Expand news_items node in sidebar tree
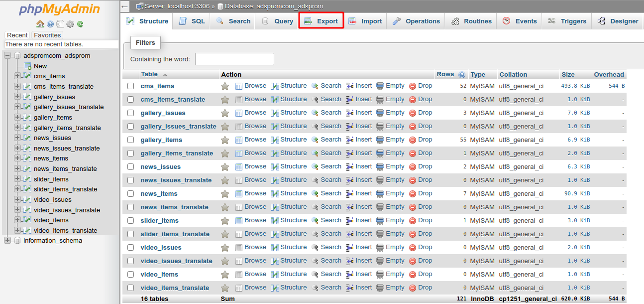Viewport: 644px width, 304px height. [17, 158]
